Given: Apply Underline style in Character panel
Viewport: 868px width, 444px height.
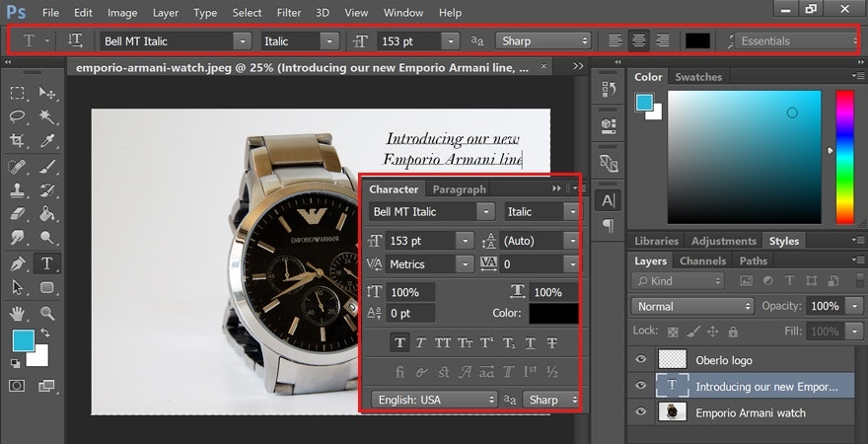Looking at the screenshot, I should (530, 343).
